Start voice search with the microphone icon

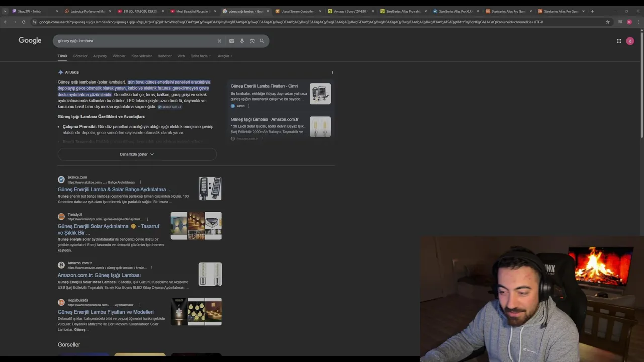(242, 41)
